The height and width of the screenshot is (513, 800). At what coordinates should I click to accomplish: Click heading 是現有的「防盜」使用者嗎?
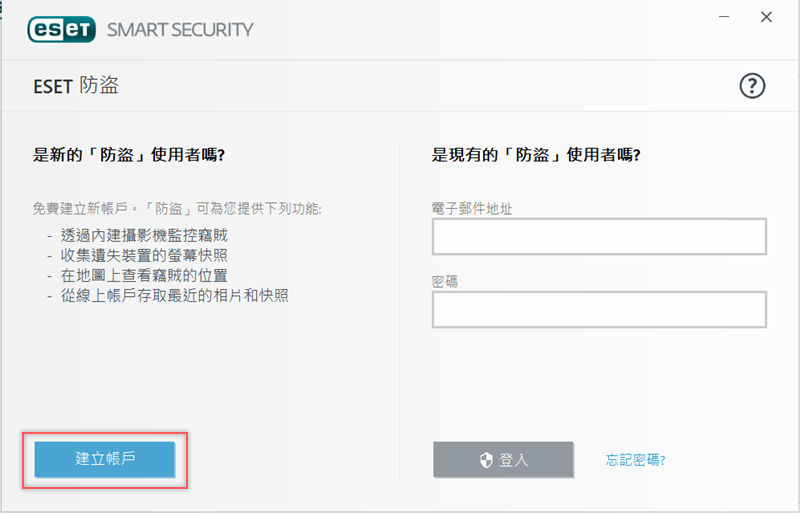pos(536,155)
